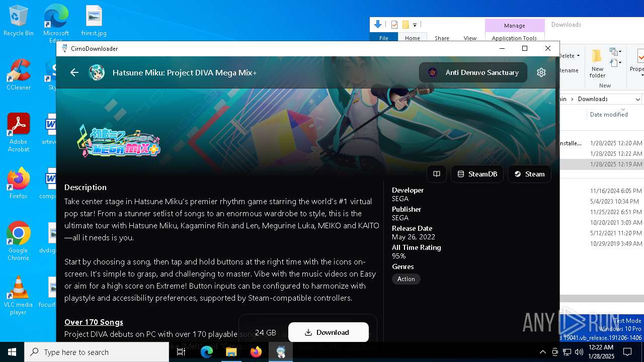Create a New folder from the Explorer ribbon
This screenshot has width=644, height=362.
tap(597, 63)
